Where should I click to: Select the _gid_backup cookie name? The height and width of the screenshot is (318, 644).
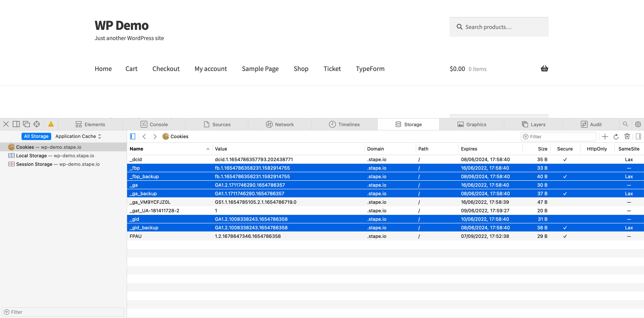[144, 228]
